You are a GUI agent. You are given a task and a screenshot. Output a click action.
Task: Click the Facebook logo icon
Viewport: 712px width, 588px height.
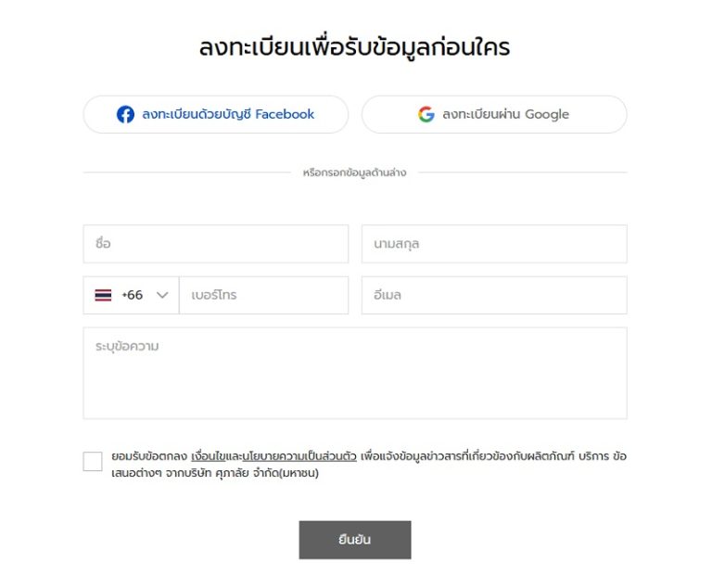tap(125, 114)
